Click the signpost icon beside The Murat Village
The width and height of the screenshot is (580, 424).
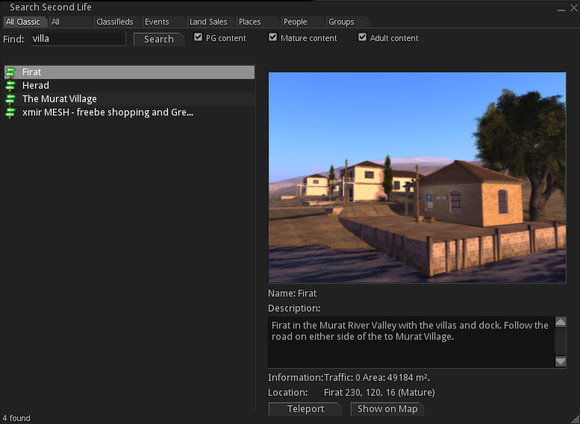(x=10, y=99)
